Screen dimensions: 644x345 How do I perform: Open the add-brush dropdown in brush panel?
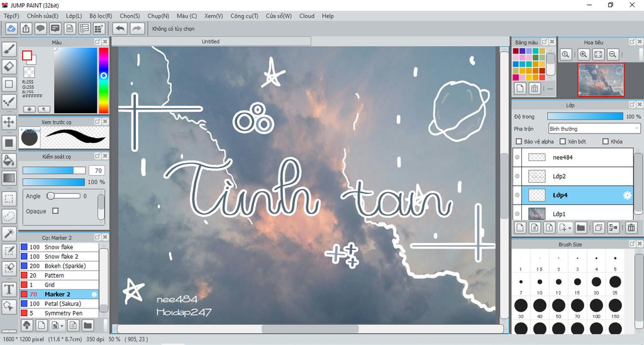point(62,325)
